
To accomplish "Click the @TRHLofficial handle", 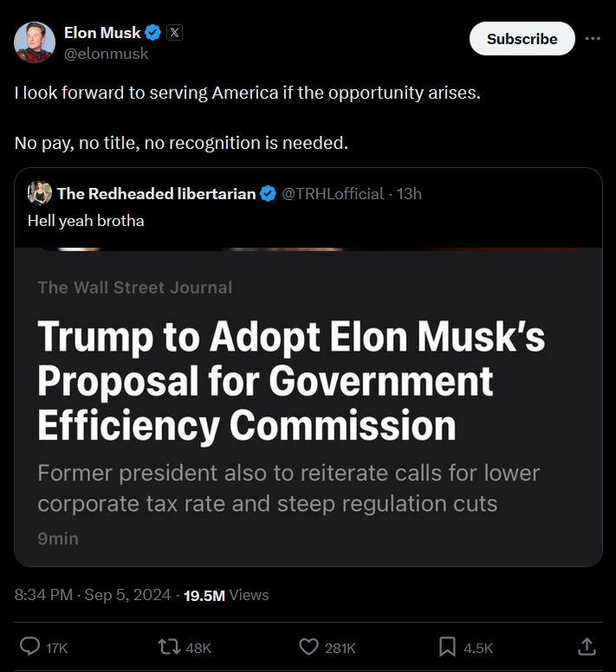I will point(334,193).
